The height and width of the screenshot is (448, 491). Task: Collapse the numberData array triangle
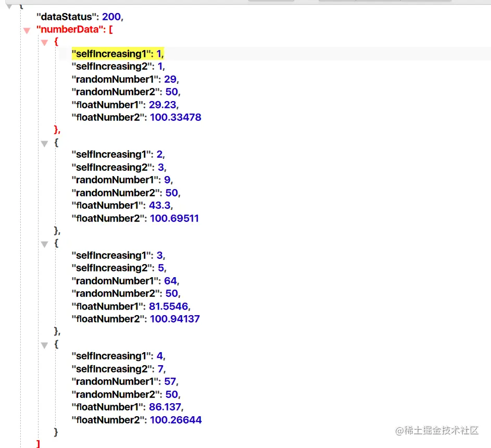pos(27,30)
